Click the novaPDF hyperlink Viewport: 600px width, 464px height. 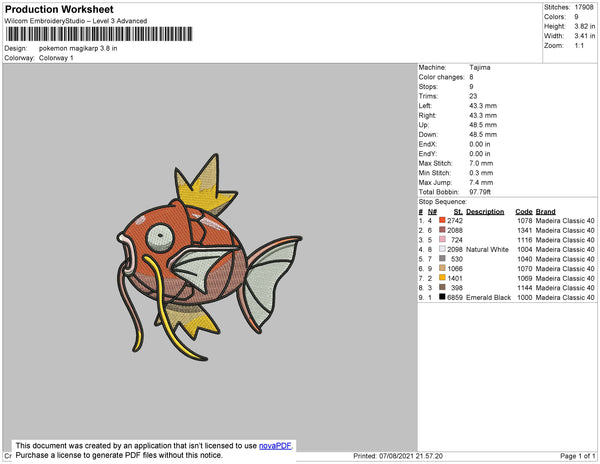click(275, 446)
